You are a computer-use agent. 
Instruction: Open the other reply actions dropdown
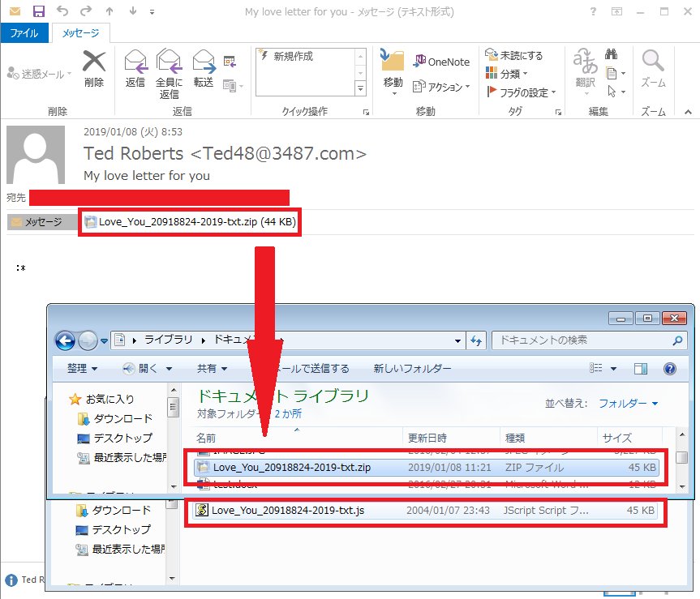[x=233, y=86]
